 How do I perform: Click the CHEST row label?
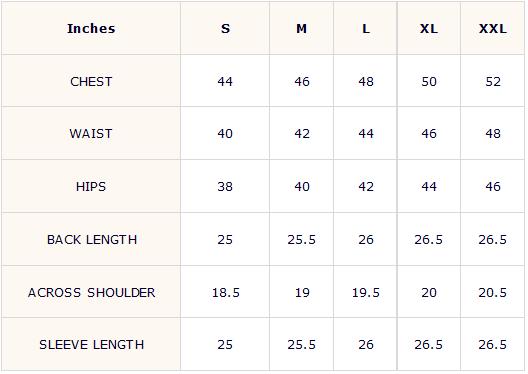pos(91,81)
